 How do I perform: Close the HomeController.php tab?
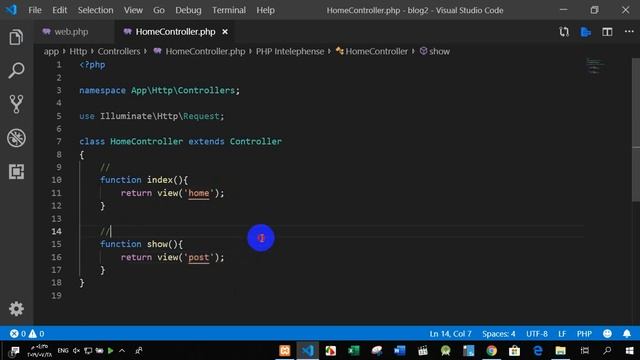pos(225,32)
